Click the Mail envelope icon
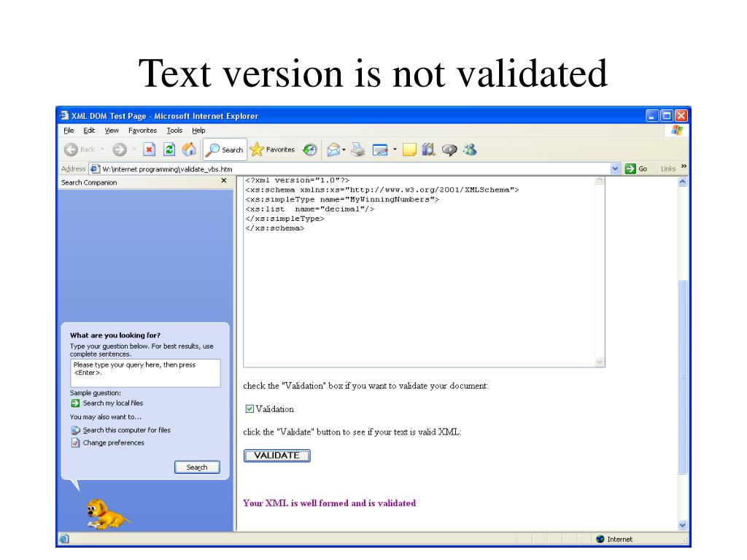The image size is (747, 560). [x=333, y=149]
